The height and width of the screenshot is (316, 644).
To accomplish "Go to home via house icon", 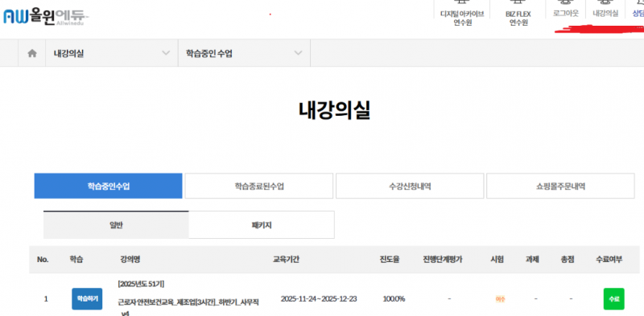I will [32, 53].
